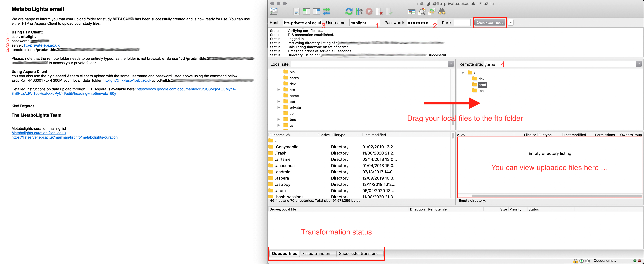Refresh the file and folder lists

(x=349, y=11)
